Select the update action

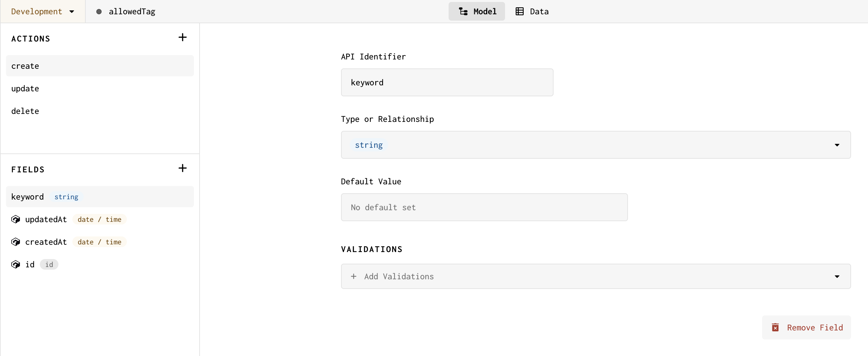point(25,88)
